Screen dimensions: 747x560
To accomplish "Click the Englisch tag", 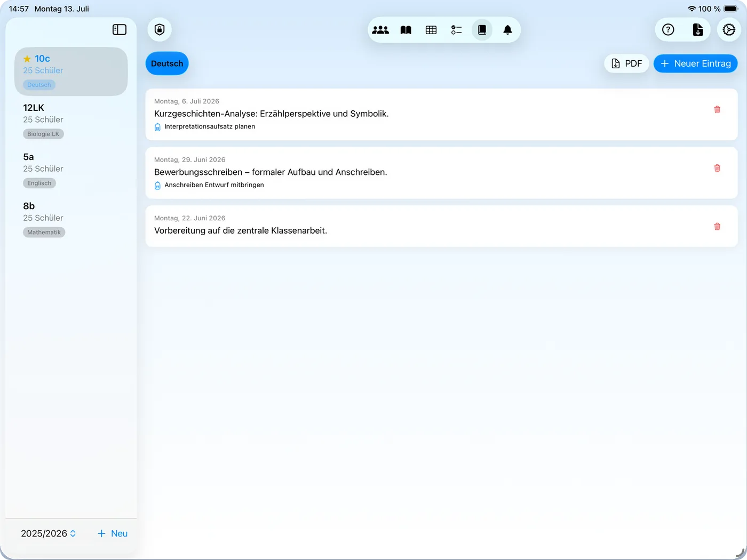I will coord(39,183).
